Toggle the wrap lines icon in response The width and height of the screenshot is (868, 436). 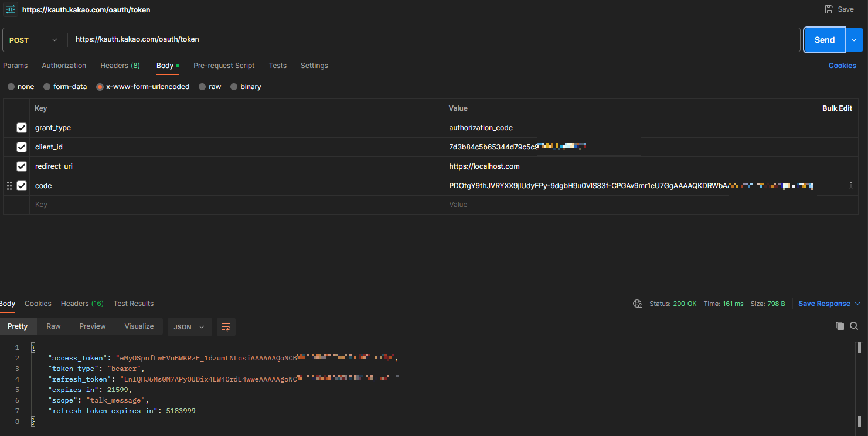tap(226, 327)
